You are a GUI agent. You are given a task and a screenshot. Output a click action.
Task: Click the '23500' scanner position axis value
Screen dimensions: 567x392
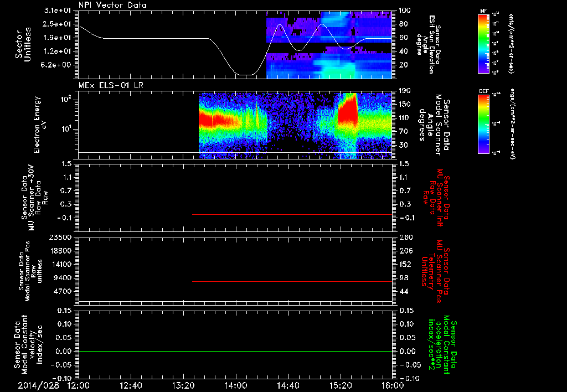tap(60, 238)
